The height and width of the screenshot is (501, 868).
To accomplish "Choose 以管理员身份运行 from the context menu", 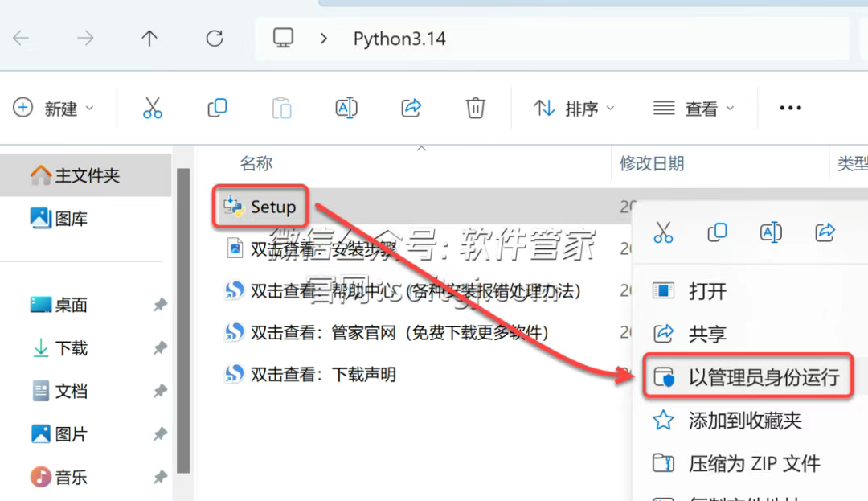I will (x=747, y=377).
